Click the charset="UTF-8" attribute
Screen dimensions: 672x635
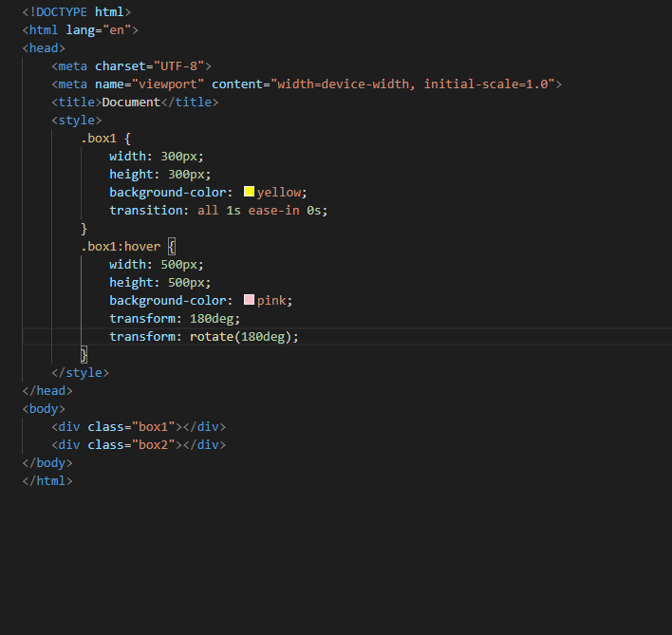pyautogui.click(x=149, y=66)
